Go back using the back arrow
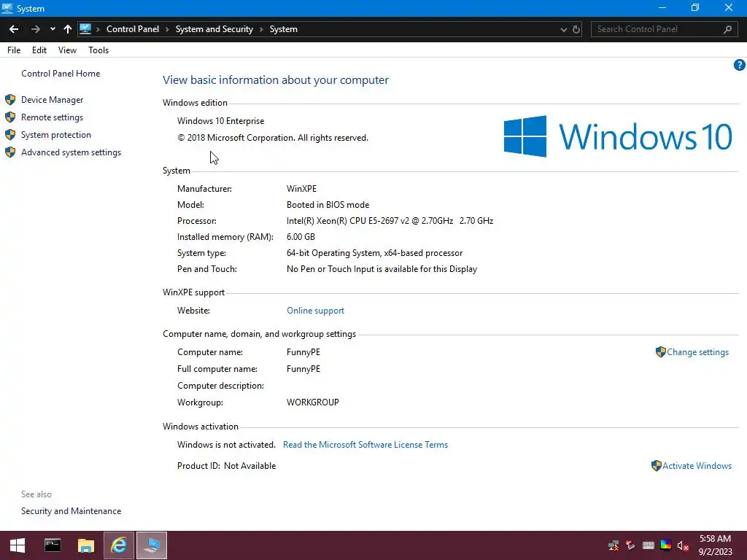 [x=14, y=29]
